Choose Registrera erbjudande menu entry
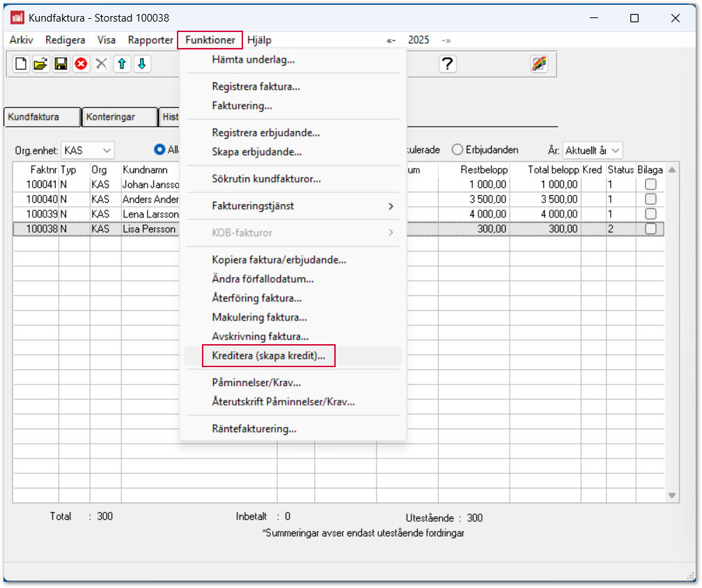Viewport: 702px width, 588px height. pyautogui.click(x=292, y=132)
